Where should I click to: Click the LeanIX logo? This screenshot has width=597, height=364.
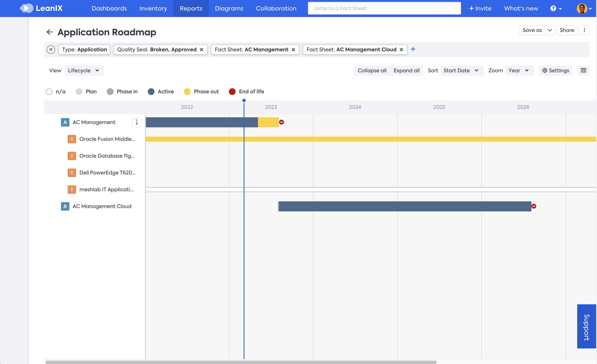(x=41, y=8)
